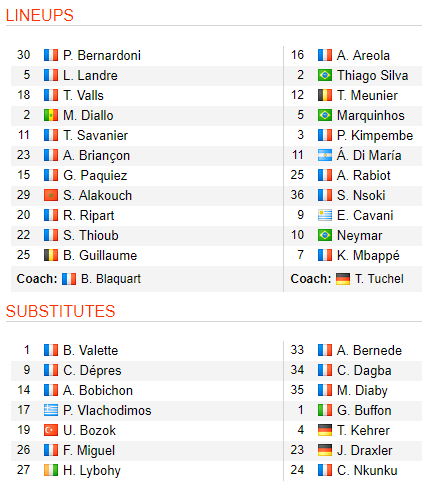The height and width of the screenshot is (487, 422).
Task: Click the SUBSTITUTES section heading
Action: pyautogui.click(x=60, y=311)
